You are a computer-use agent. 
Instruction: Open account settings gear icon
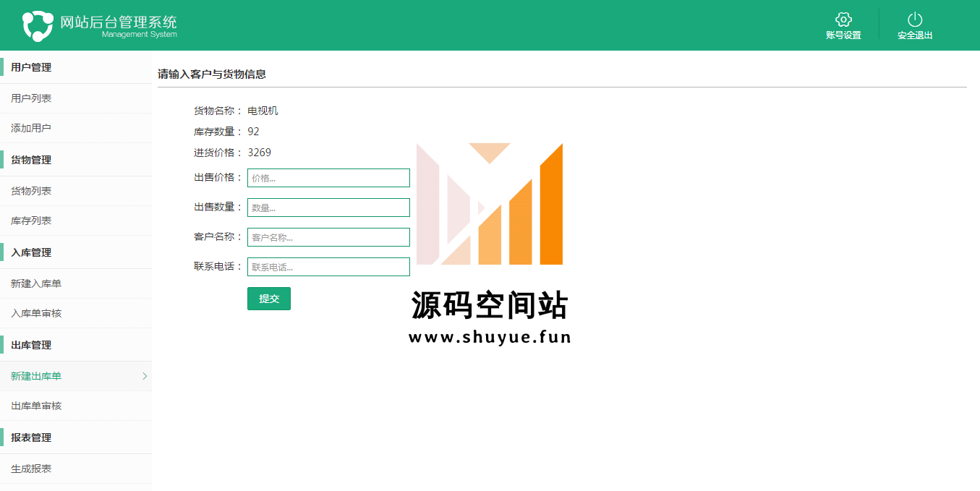843,20
